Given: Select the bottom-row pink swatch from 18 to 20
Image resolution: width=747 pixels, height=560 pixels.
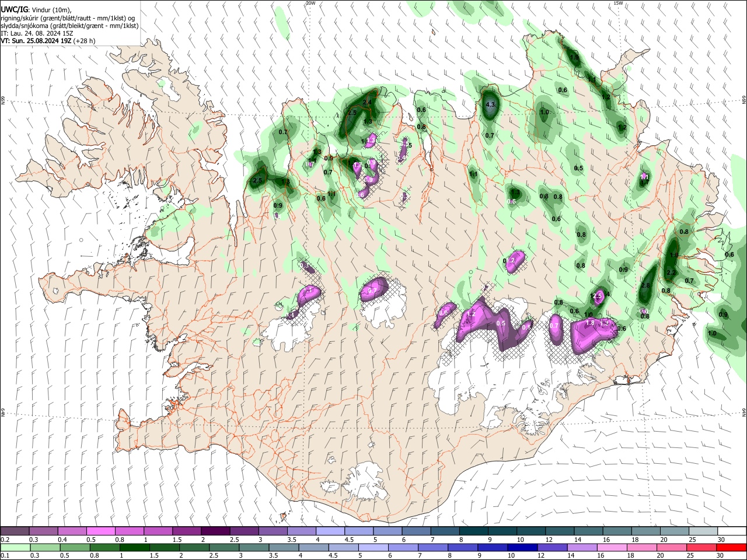Looking at the screenshot, I should click(x=642, y=548).
